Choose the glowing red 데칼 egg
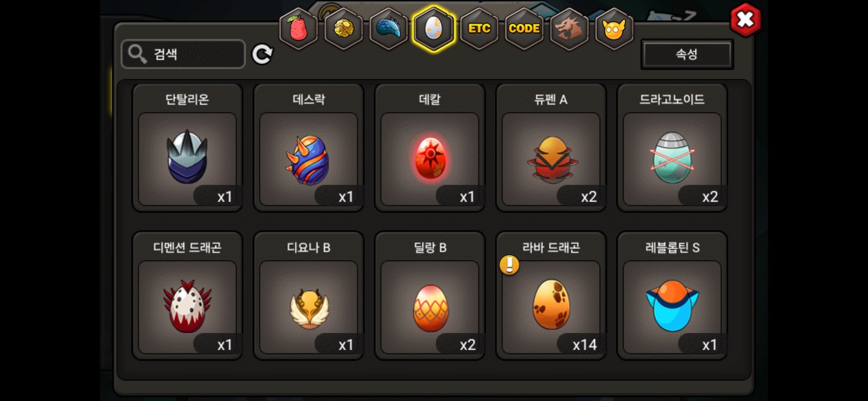The width and height of the screenshot is (868, 401). click(x=430, y=148)
